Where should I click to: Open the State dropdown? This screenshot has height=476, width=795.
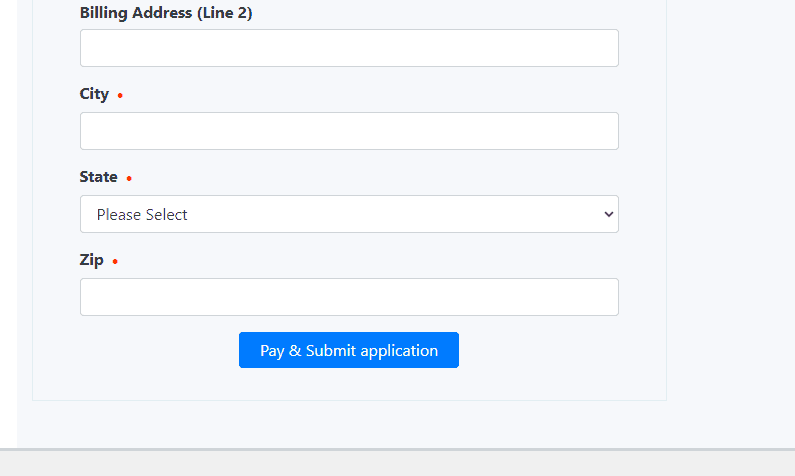pyautogui.click(x=349, y=214)
